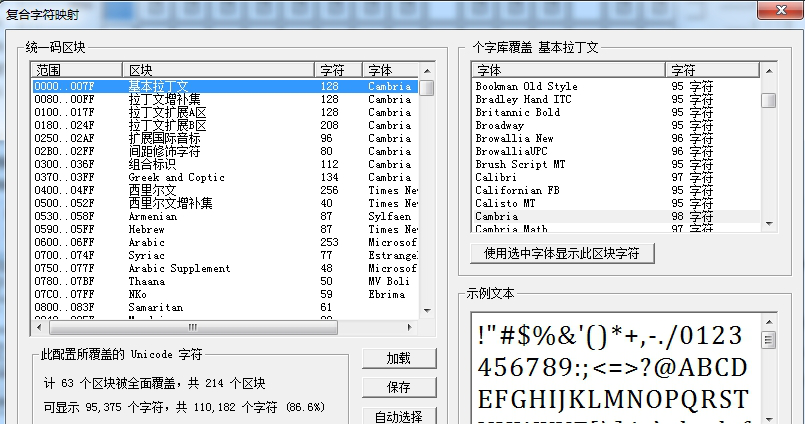Select the 西里尔文增补集 row
This screenshot has height=440, width=805.
[x=225, y=203]
